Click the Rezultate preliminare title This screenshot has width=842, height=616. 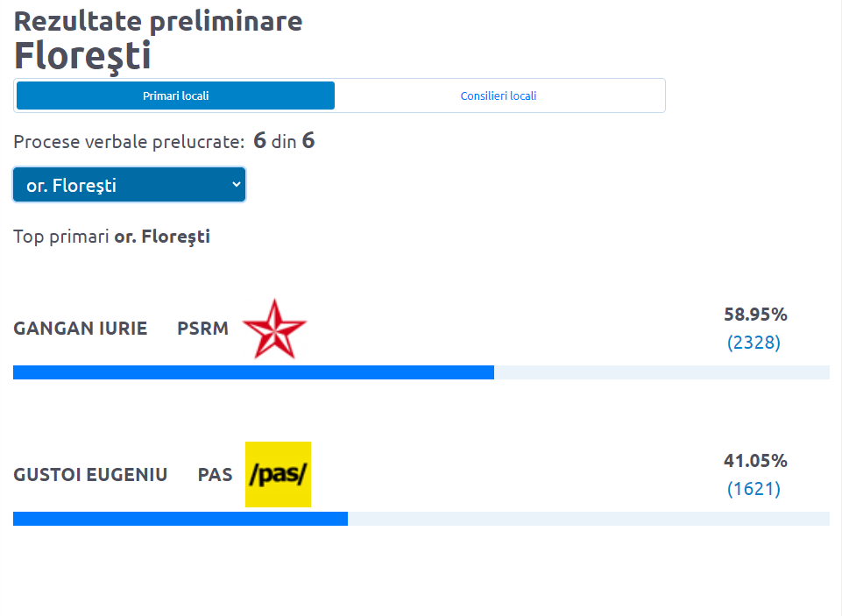(x=158, y=22)
